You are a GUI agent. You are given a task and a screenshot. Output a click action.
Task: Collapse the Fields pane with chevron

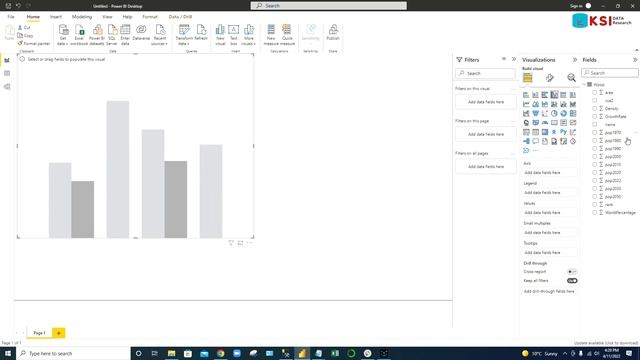click(x=635, y=60)
